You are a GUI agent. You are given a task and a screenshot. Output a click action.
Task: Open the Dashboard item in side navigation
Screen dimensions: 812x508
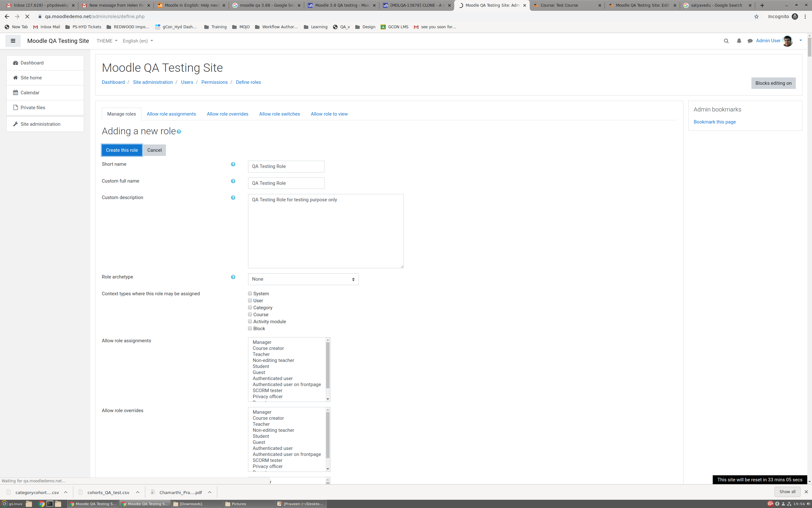(x=45, y=63)
